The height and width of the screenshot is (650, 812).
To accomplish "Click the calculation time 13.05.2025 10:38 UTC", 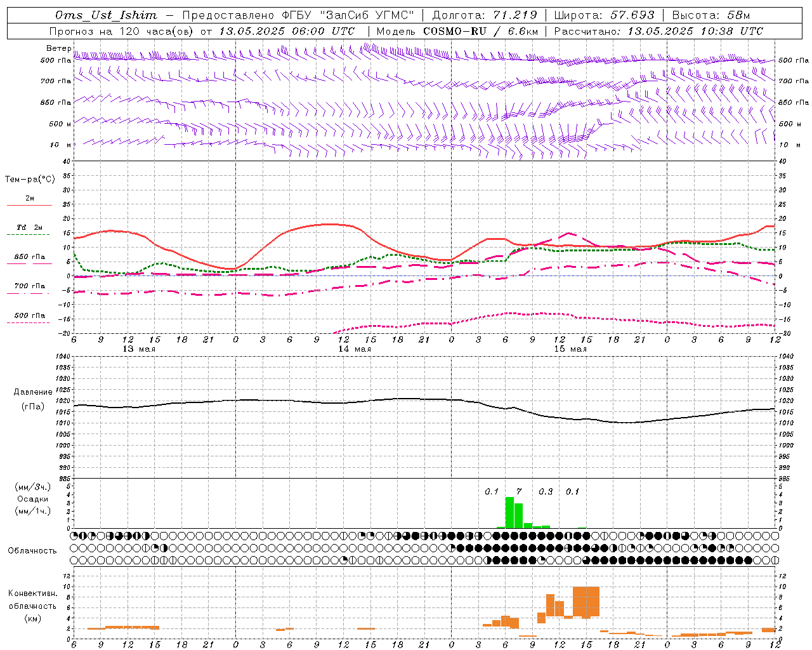I will point(695,31).
